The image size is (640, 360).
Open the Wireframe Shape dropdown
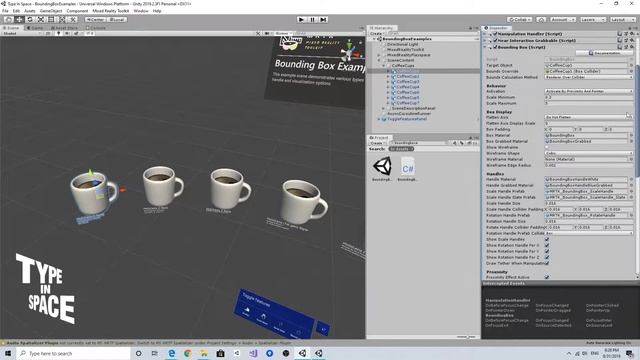pos(589,153)
